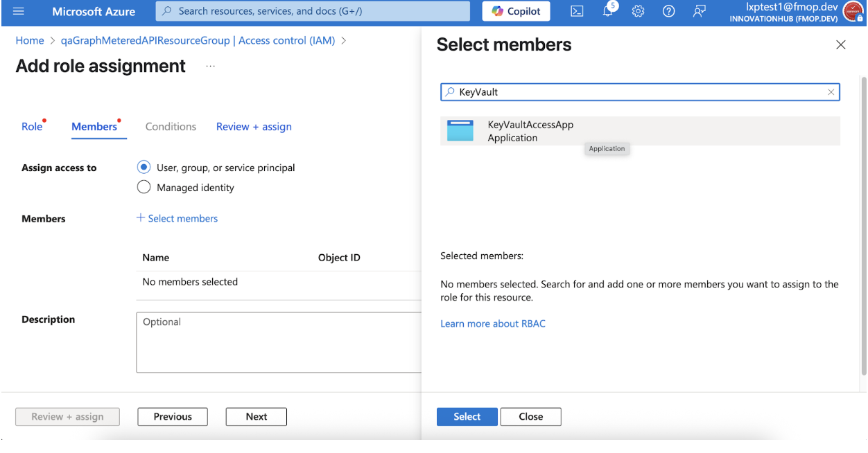Go to the Review + assign tab
868x453 pixels.
(254, 126)
